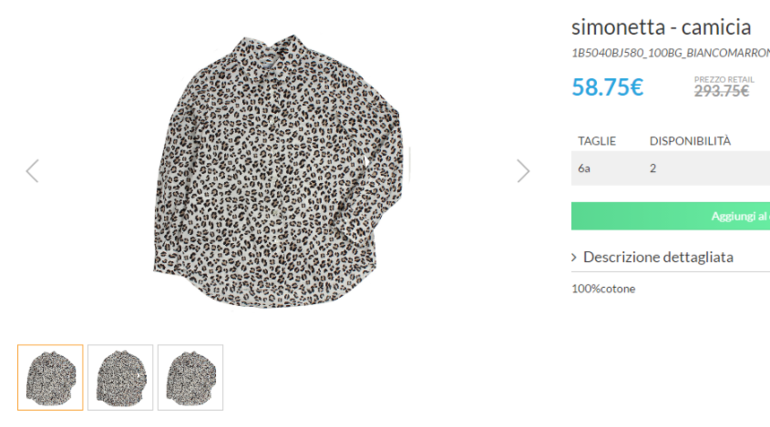Select the second shirt thumbnail

120,377
